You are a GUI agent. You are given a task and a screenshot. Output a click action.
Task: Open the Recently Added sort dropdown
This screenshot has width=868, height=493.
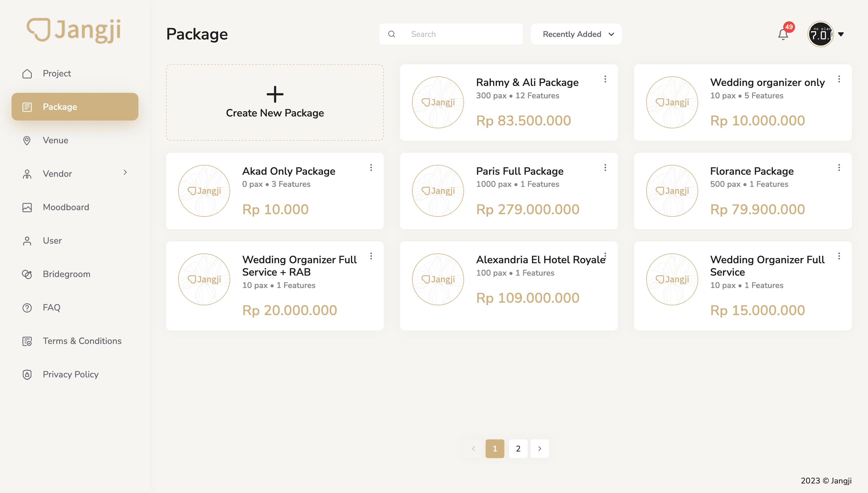(x=576, y=34)
